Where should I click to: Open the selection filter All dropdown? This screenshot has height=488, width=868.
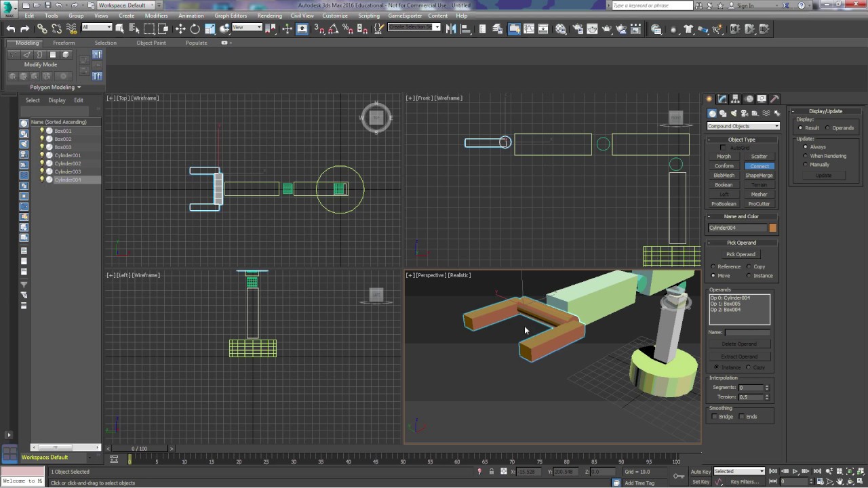(96, 28)
